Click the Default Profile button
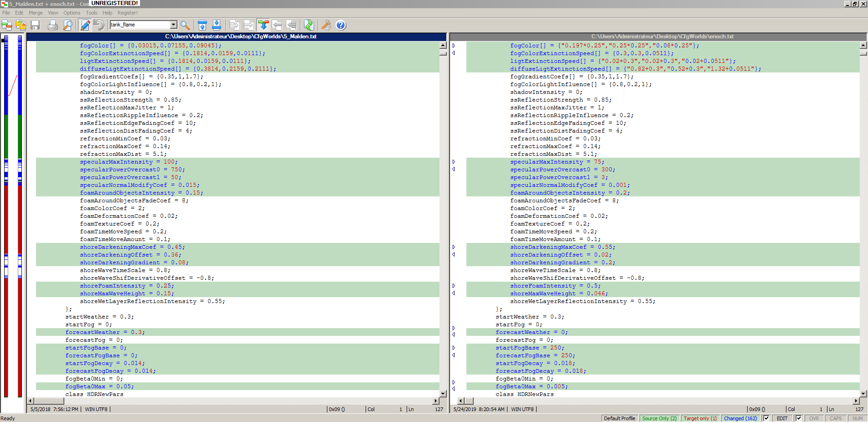 619,418
